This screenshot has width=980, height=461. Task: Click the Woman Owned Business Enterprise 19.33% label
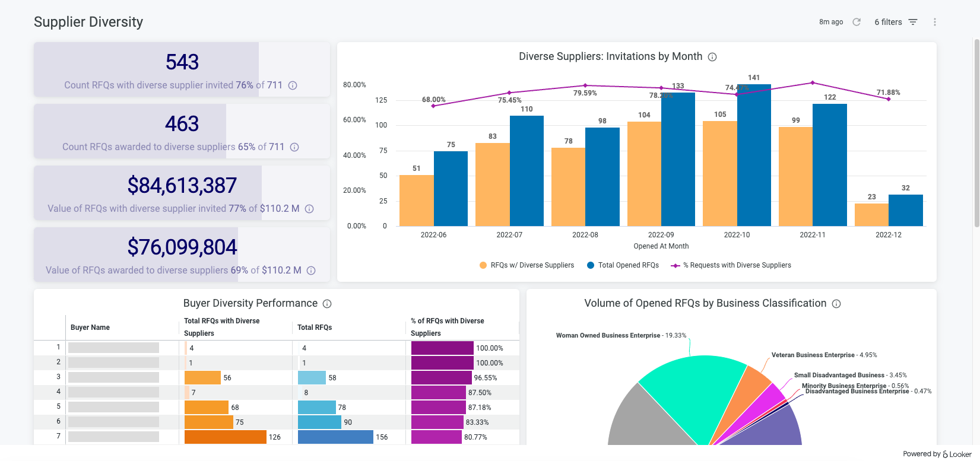tap(621, 335)
